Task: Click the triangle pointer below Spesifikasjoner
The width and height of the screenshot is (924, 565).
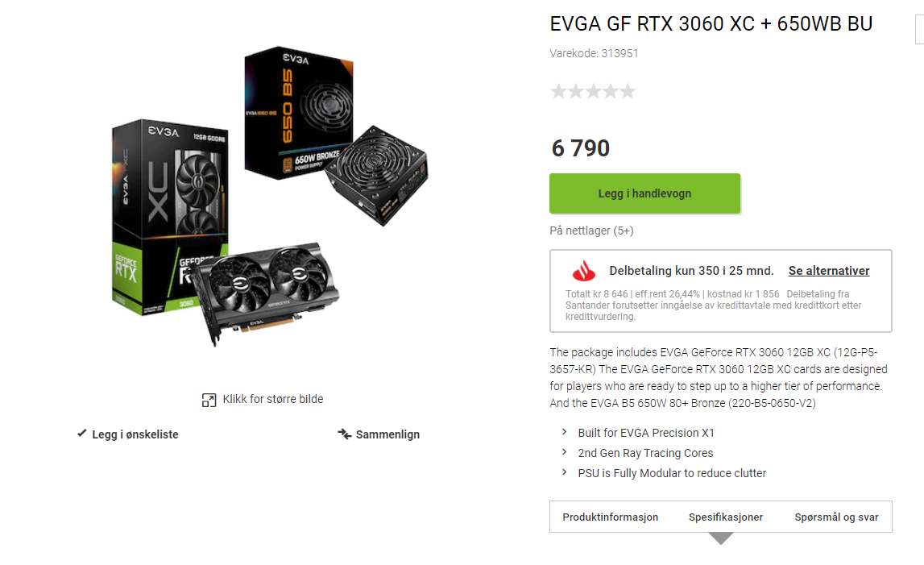Action: click(721, 538)
